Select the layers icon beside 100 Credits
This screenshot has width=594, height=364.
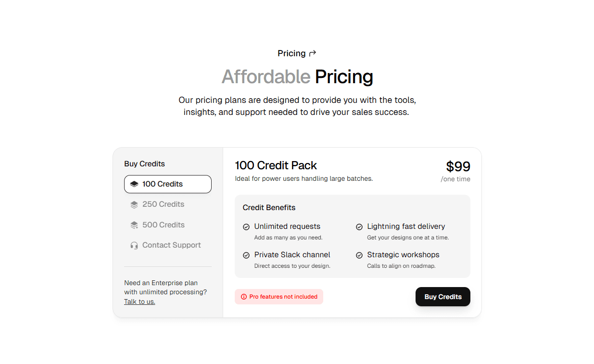tap(134, 184)
